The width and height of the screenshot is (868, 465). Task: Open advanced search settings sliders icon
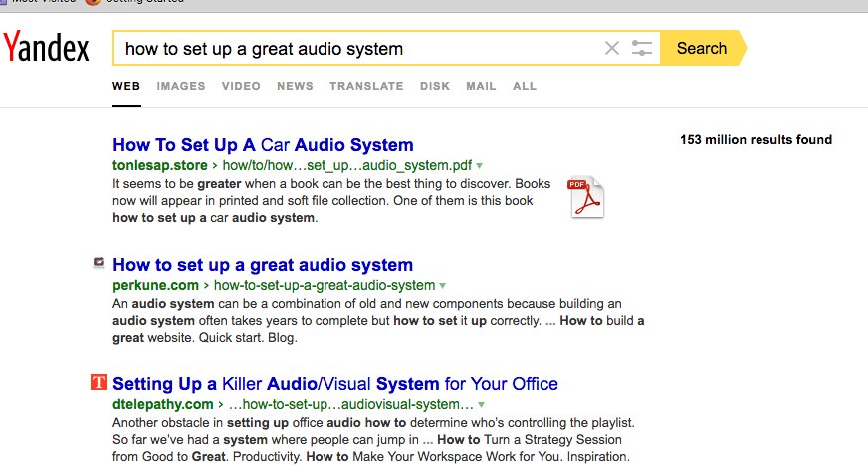point(642,48)
